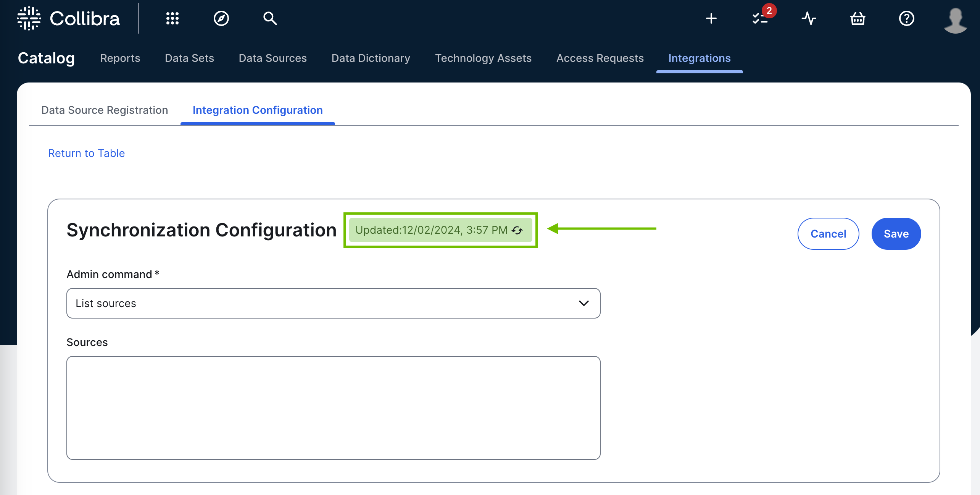Open tasks list with 2 badge
This screenshot has width=980, height=495.
(760, 18)
